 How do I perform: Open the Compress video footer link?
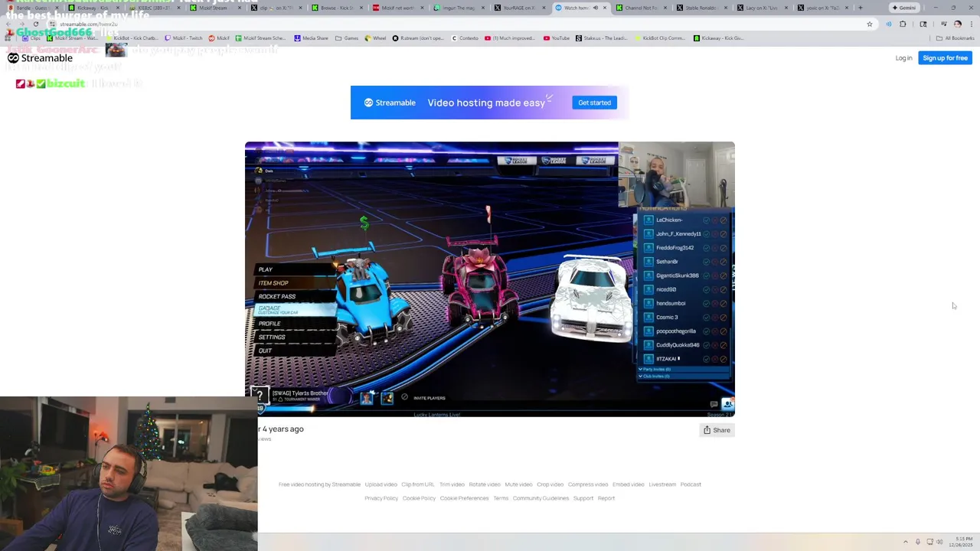pos(588,484)
